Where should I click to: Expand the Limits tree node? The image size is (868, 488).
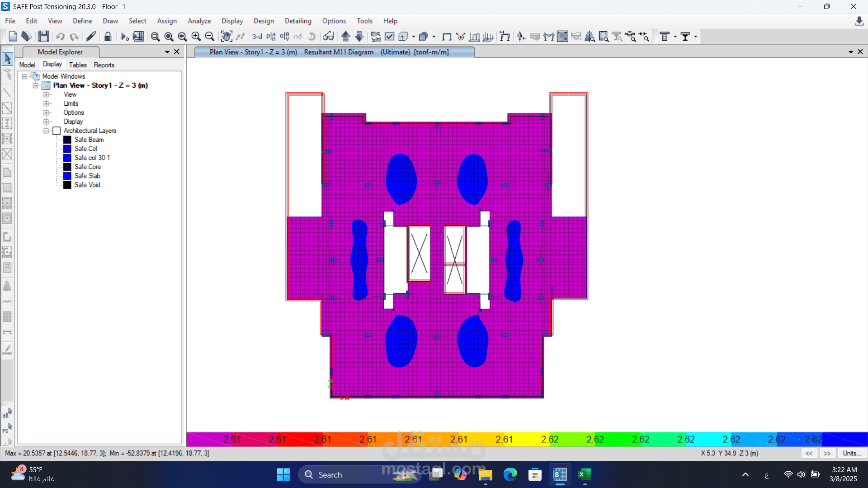(x=46, y=104)
